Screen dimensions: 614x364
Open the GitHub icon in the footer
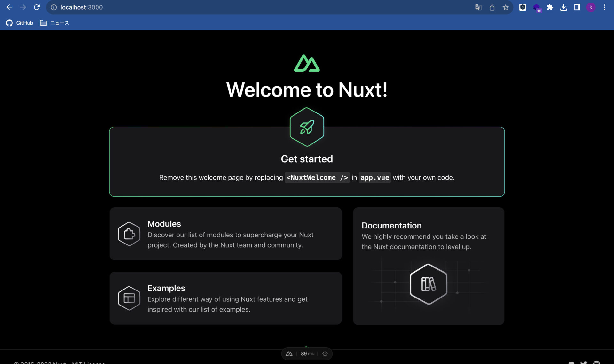[x=596, y=362]
